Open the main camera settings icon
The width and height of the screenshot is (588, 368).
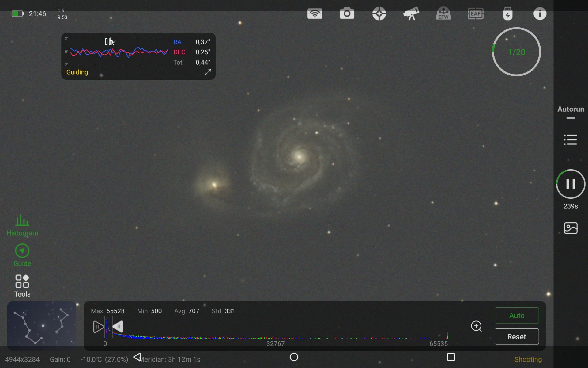[x=347, y=14]
